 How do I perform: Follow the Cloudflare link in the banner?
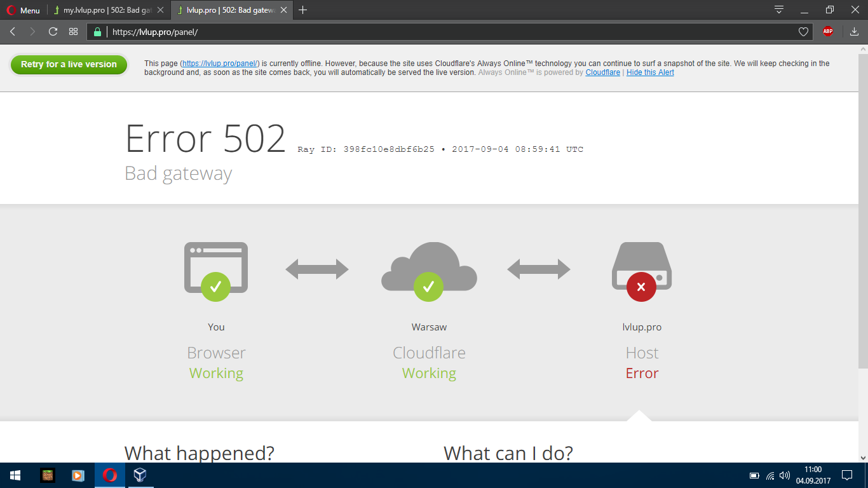[602, 72]
